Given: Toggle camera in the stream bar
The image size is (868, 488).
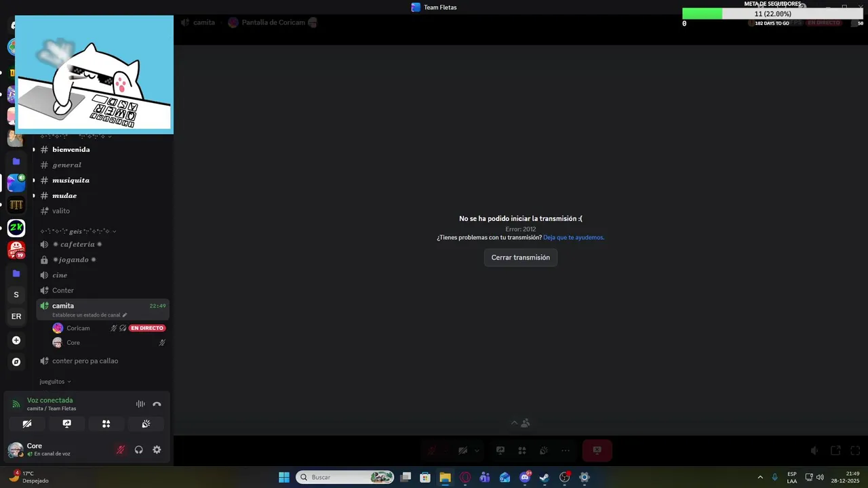Looking at the screenshot, I should pos(462,450).
